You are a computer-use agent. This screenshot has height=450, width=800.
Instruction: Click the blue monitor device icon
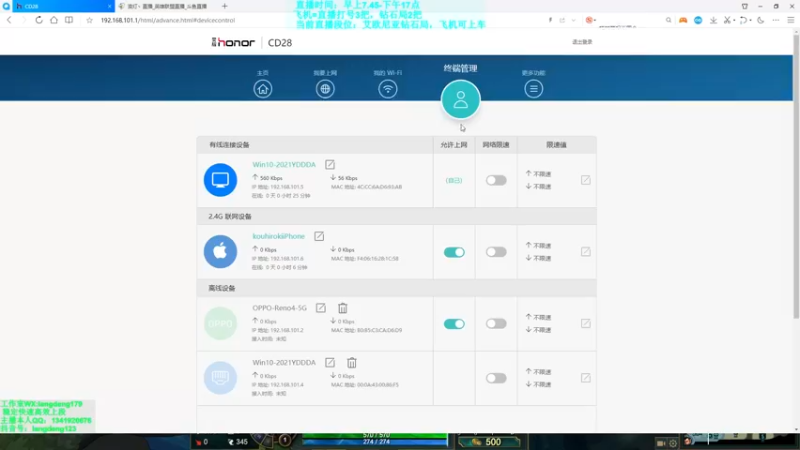[x=220, y=180]
